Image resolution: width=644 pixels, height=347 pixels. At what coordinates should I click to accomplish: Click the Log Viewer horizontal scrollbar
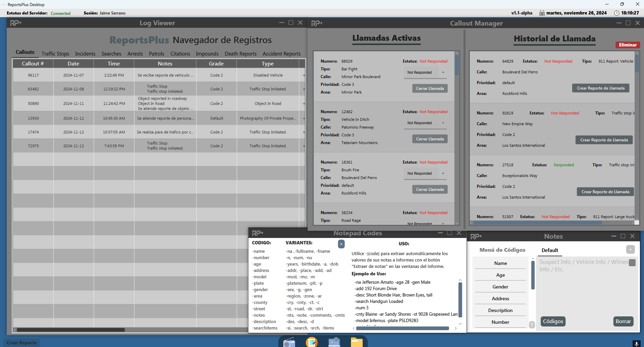click(x=71, y=330)
